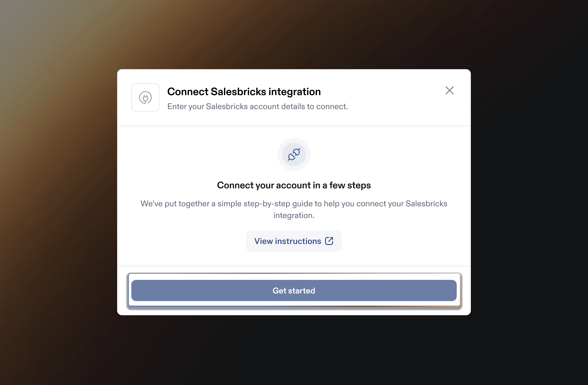Click the "Connect your account in a few steps" heading
This screenshot has width=588, height=385.
[294, 185]
